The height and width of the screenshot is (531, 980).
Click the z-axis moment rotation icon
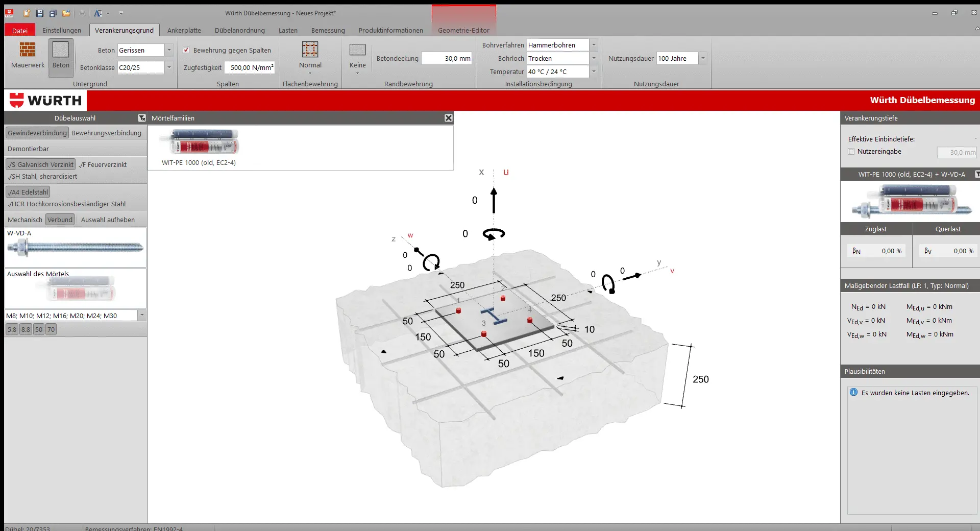click(x=431, y=262)
